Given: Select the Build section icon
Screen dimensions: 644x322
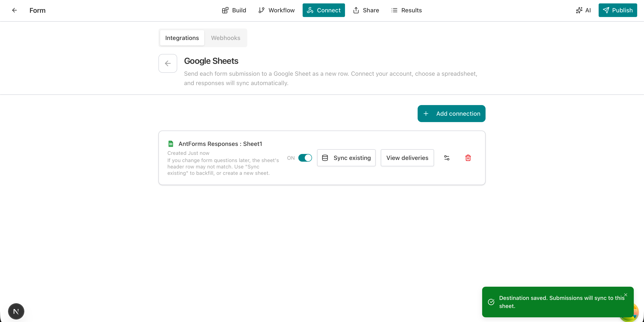Looking at the screenshot, I should click(x=225, y=10).
